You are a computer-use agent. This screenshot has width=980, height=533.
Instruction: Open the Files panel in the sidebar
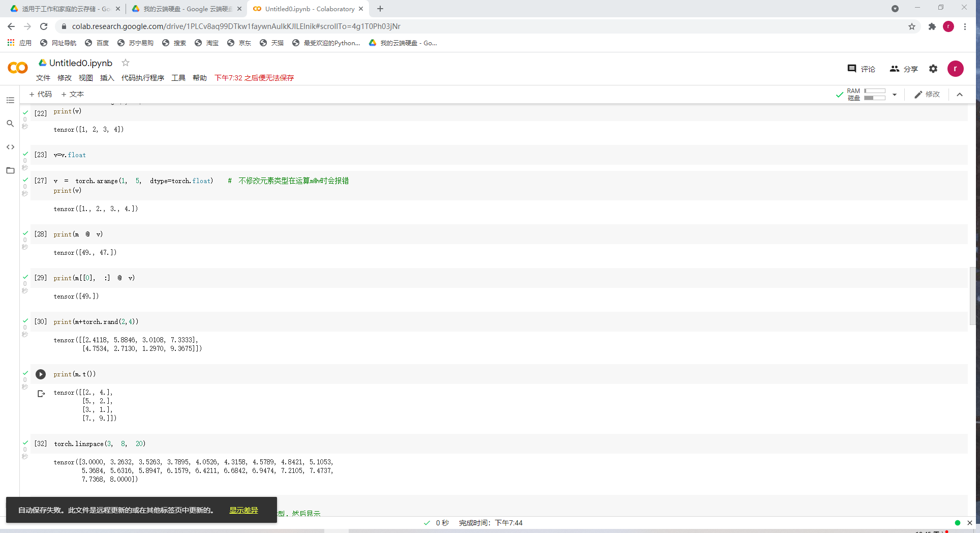(x=10, y=170)
